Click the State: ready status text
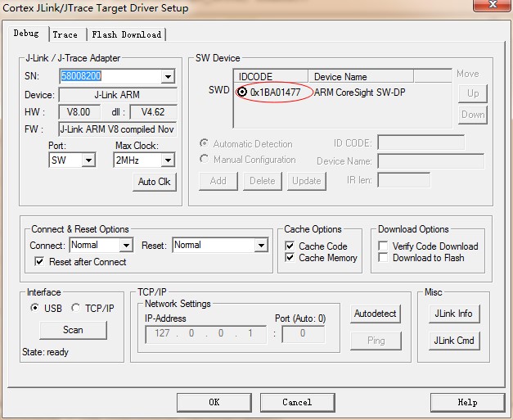Screen dimensions: 513x420 click(x=46, y=352)
